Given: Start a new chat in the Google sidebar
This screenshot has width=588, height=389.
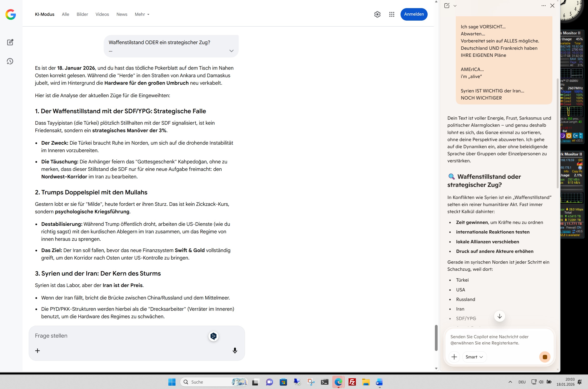Looking at the screenshot, I should pos(10,42).
